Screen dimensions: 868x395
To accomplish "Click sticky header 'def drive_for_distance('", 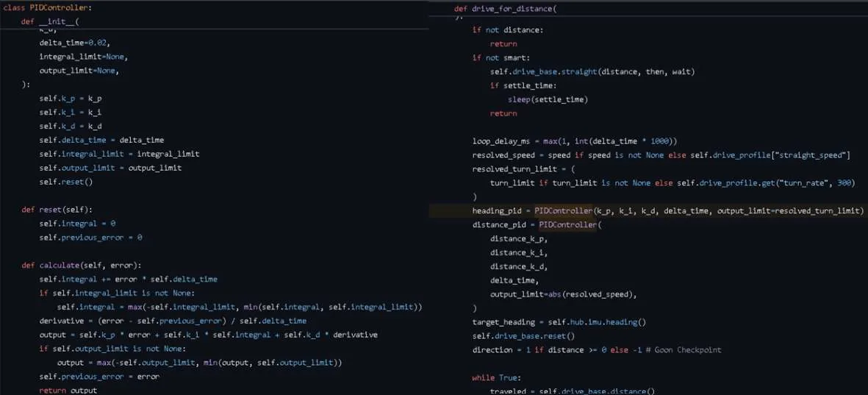I will click(506, 9).
